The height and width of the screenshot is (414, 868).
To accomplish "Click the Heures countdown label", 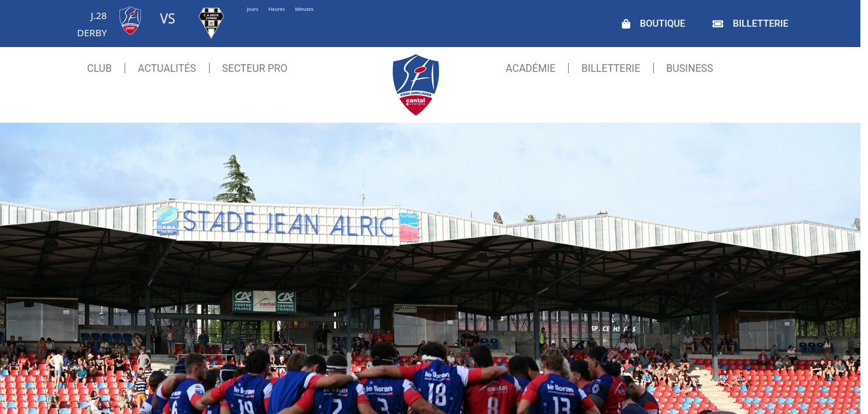I will [x=276, y=9].
